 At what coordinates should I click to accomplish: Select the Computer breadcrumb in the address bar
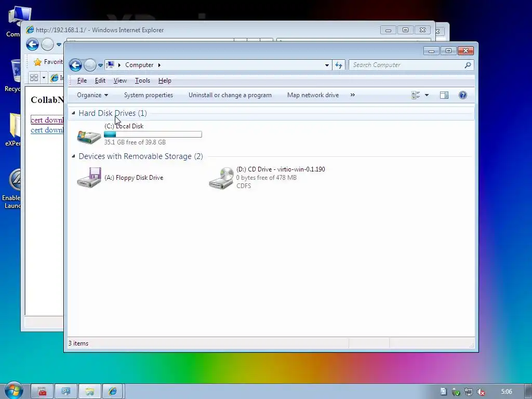pyautogui.click(x=139, y=65)
